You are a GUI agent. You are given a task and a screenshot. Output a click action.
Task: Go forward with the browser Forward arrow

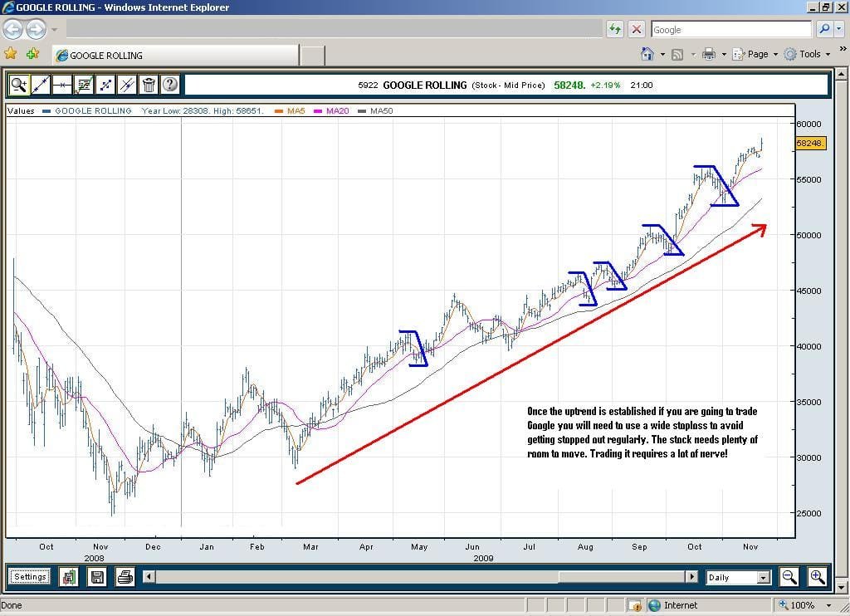coord(36,29)
